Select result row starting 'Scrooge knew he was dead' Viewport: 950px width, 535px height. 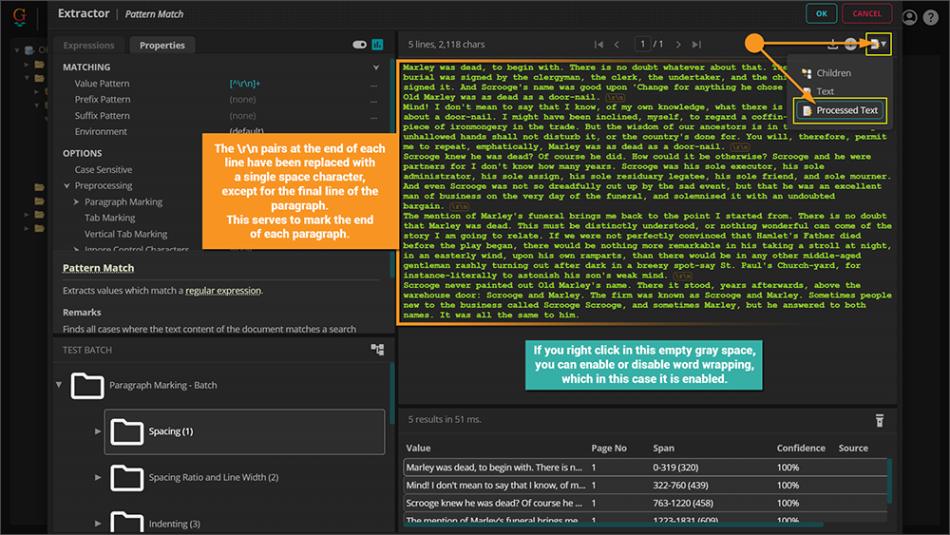(645, 503)
